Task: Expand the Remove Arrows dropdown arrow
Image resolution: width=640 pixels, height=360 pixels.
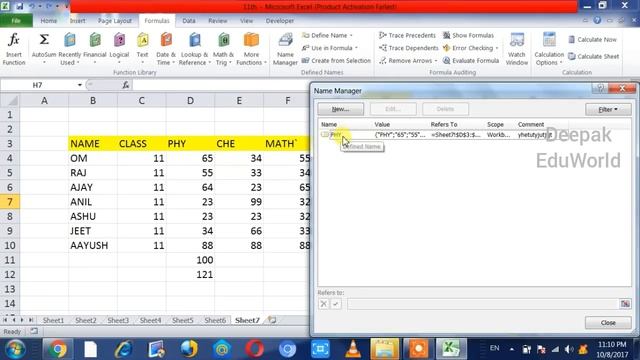Action: click(436, 61)
